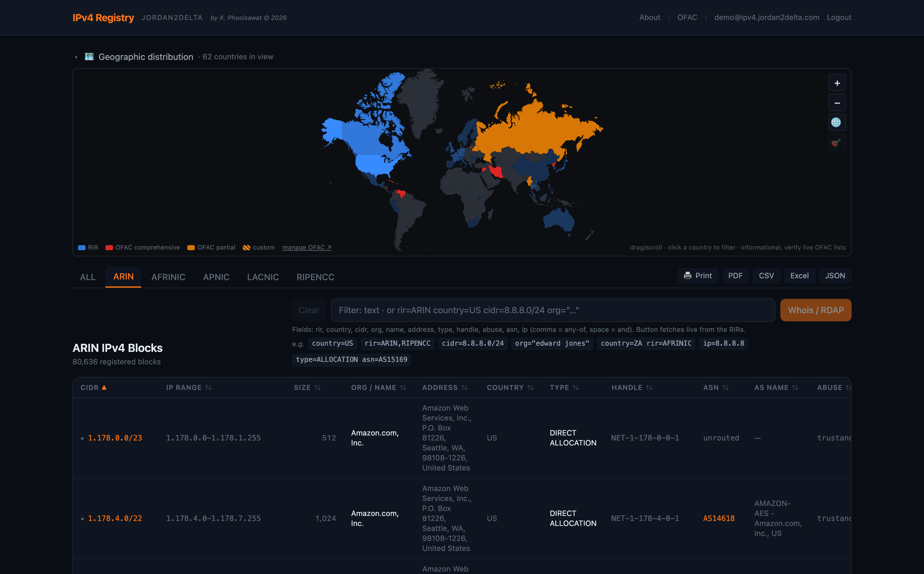Export table as CSV
This screenshot has width=924, height=574.
pos(766,275)
